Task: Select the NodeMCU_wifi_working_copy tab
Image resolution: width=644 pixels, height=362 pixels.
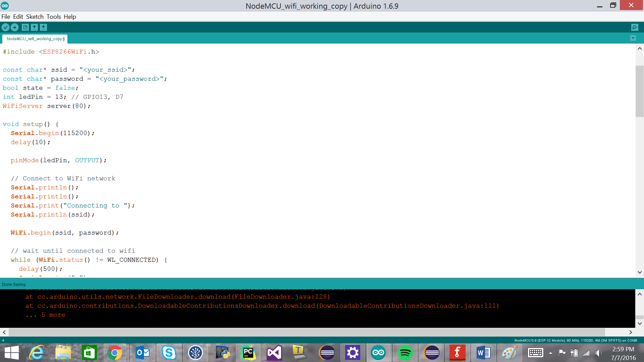Action: pyautogui.click(x=35, y=39)
